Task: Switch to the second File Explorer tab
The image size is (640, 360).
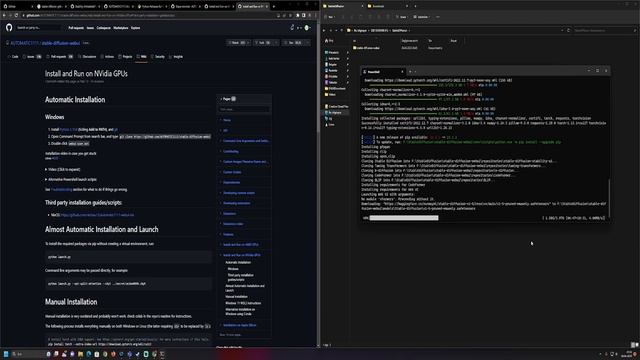Action: pos(387,6)
